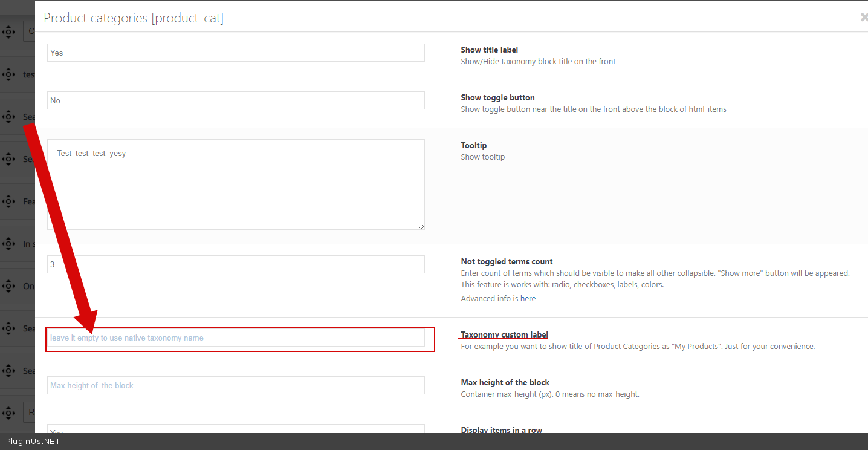Viewport: 868px width, 450px height.
Task: Open the Show title label 'Yes' dropdown
Action: (236, 53)
